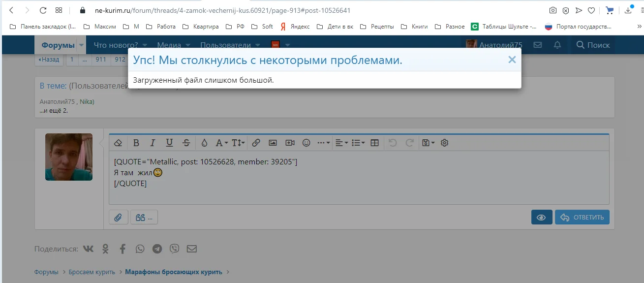Close the error dialog with X
Screen dimensions: 644x283
(x=512, y=60)
